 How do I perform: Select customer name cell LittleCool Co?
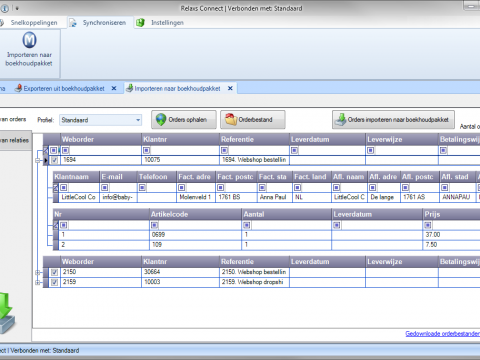tap(79, 197)
